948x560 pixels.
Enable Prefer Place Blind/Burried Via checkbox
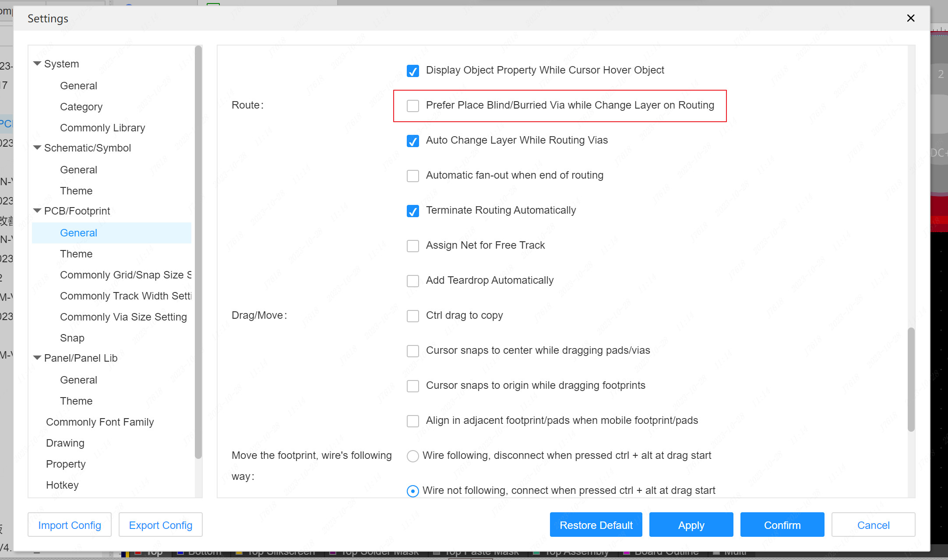coord(413,106)
